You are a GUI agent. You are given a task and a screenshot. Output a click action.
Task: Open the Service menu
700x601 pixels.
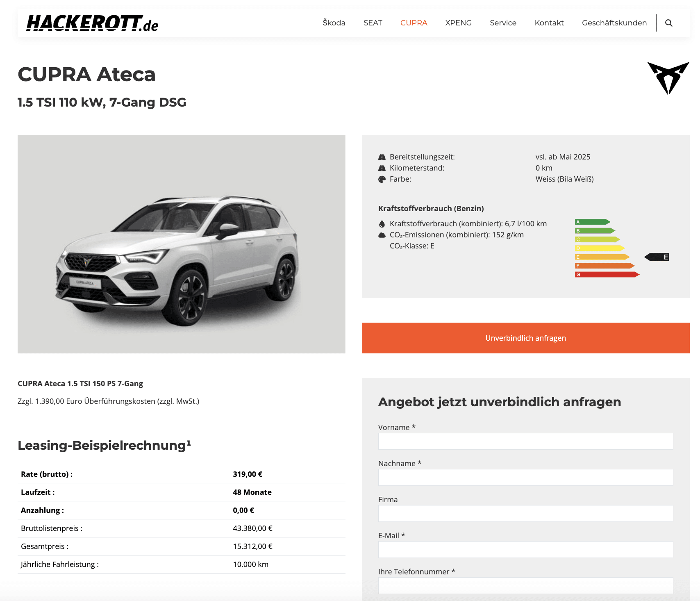point(503,23)
